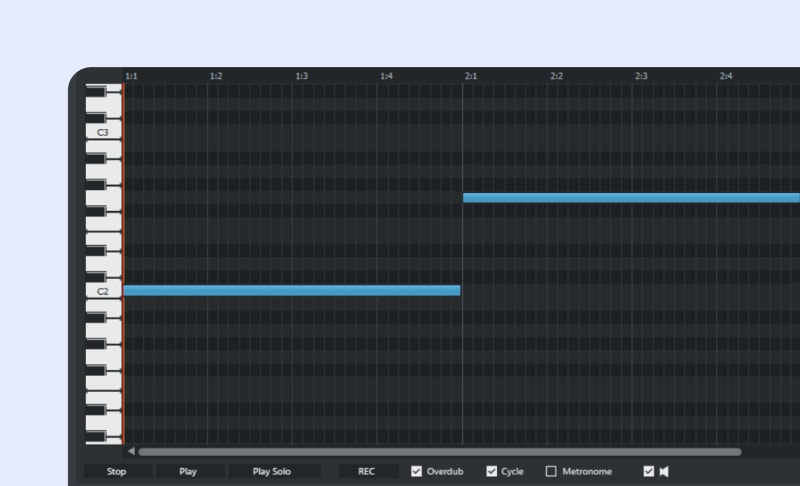
Task: Click the speaker audio preview icon
Action: [x=663, y=471]
